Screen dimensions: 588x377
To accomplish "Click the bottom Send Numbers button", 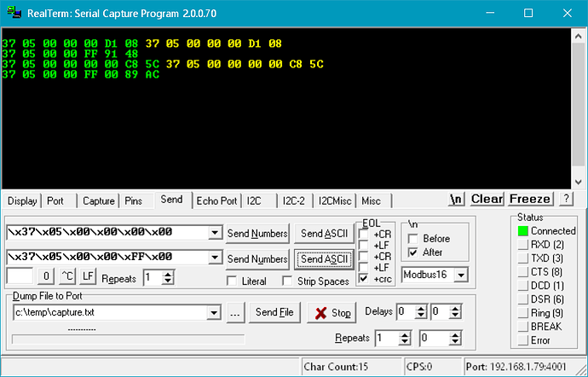I will click(x=257, y=259).
